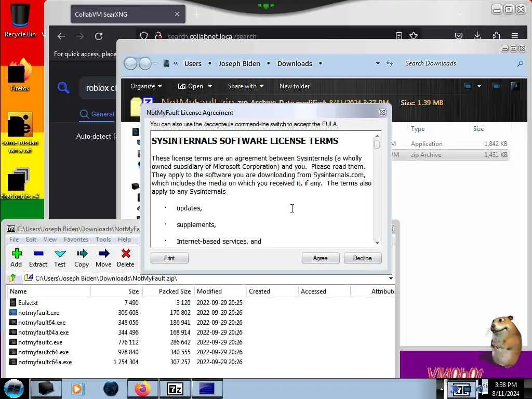
Task: Open Firefox extensions puzzle icon
Action: point(496,36)
